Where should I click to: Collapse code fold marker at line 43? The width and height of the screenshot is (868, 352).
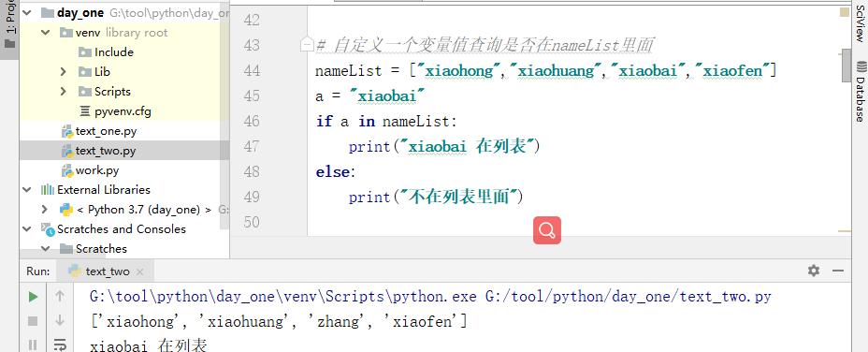[307, 45]
